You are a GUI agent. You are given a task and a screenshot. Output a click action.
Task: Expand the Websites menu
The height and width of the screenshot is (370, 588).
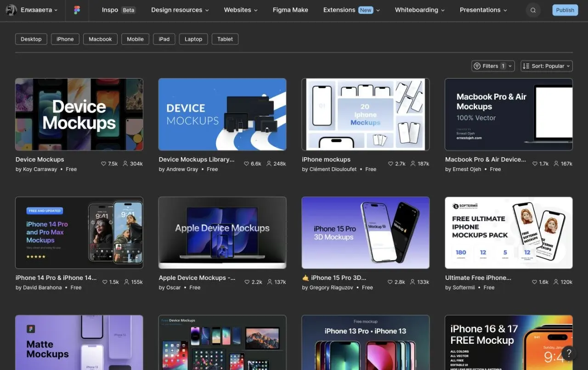(x=241, y=10)
